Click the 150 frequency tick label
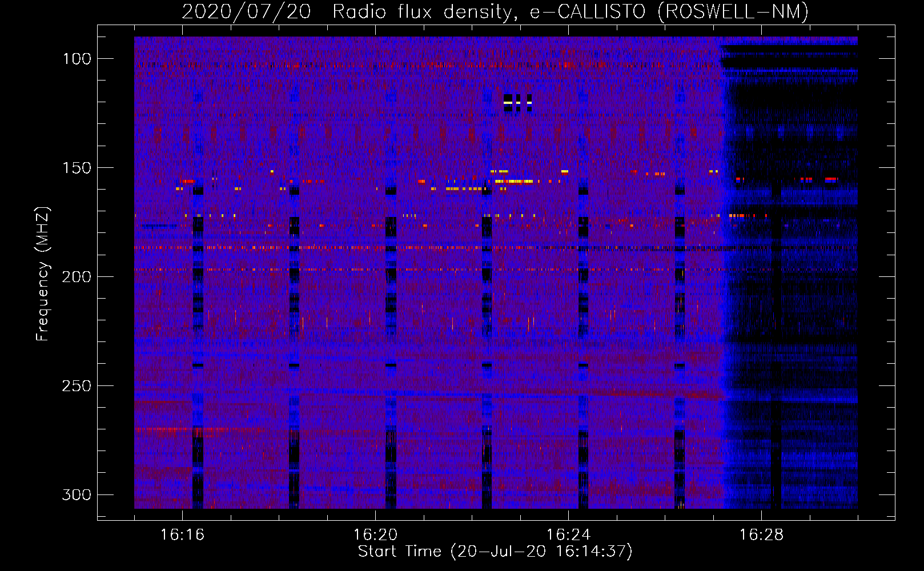 [x=77, y=168]
